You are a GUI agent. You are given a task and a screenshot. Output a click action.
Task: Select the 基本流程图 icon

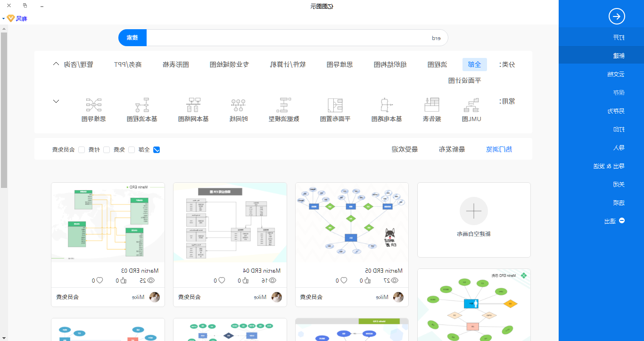142,105
